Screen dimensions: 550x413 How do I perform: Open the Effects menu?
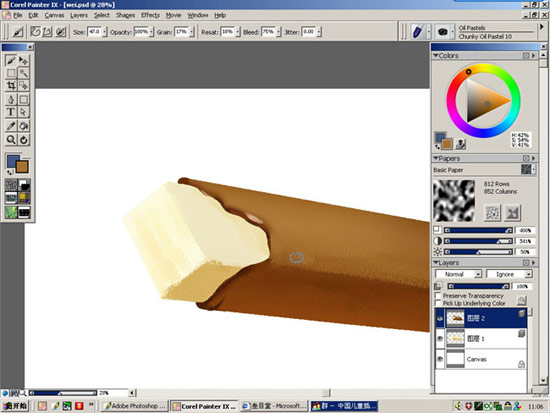[x=150, y=15]
